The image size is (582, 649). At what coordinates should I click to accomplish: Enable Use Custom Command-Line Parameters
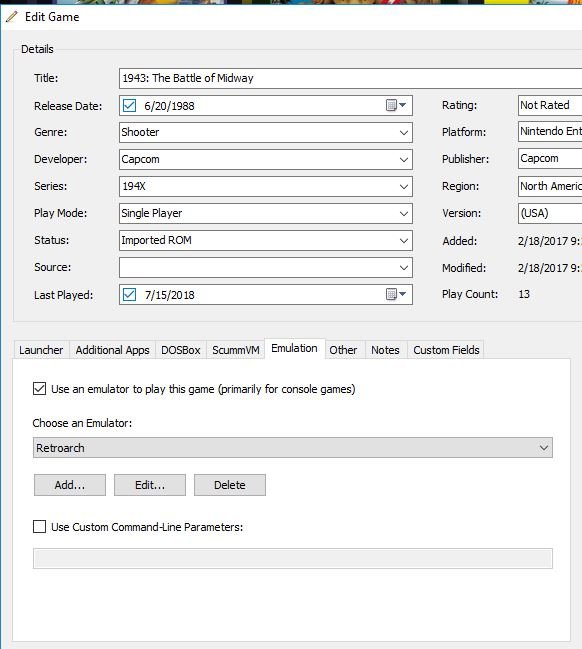39,526
